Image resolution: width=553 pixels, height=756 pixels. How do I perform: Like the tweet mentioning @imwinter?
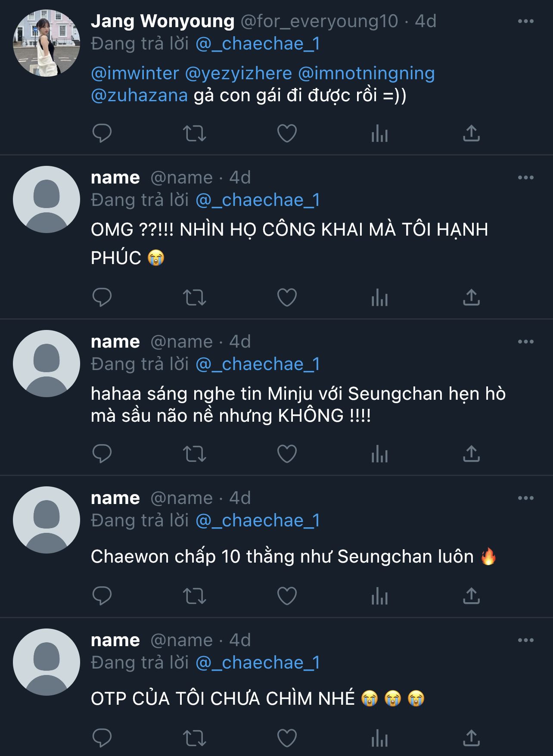point(287,133)
